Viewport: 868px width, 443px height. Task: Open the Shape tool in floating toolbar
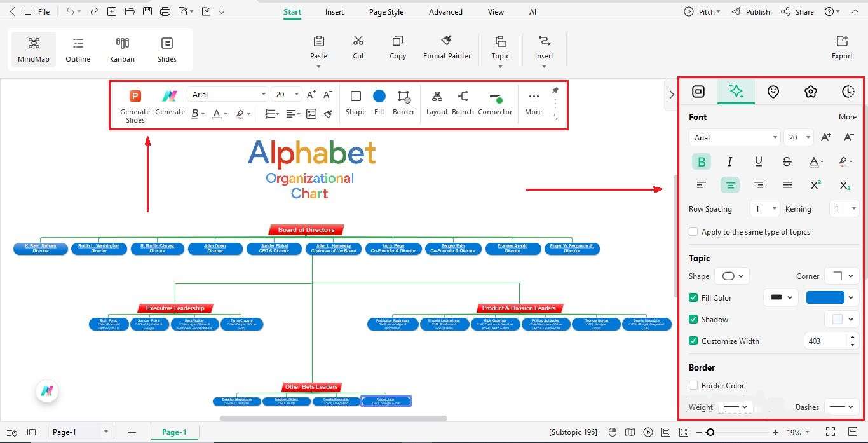point(356,102)
